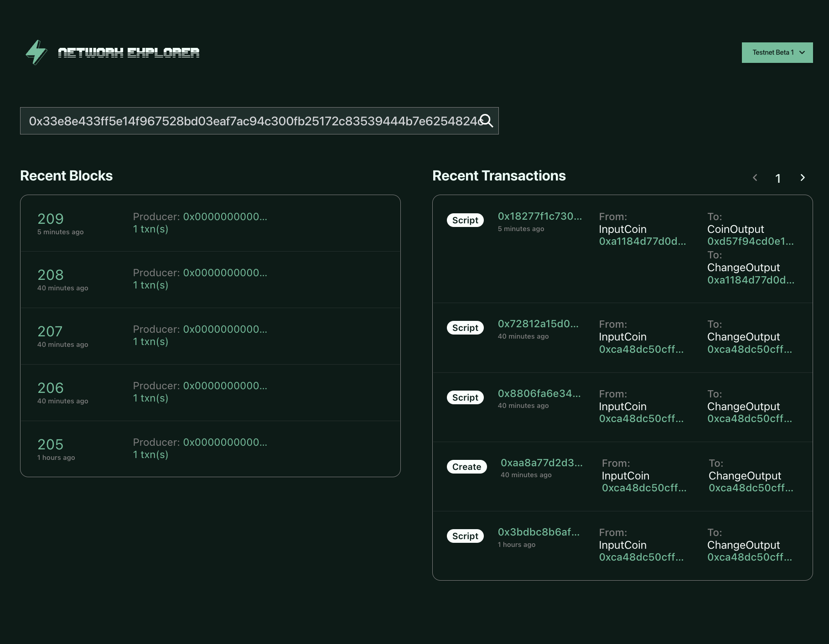Click the Create badge in transactions

tap(466, 467)
